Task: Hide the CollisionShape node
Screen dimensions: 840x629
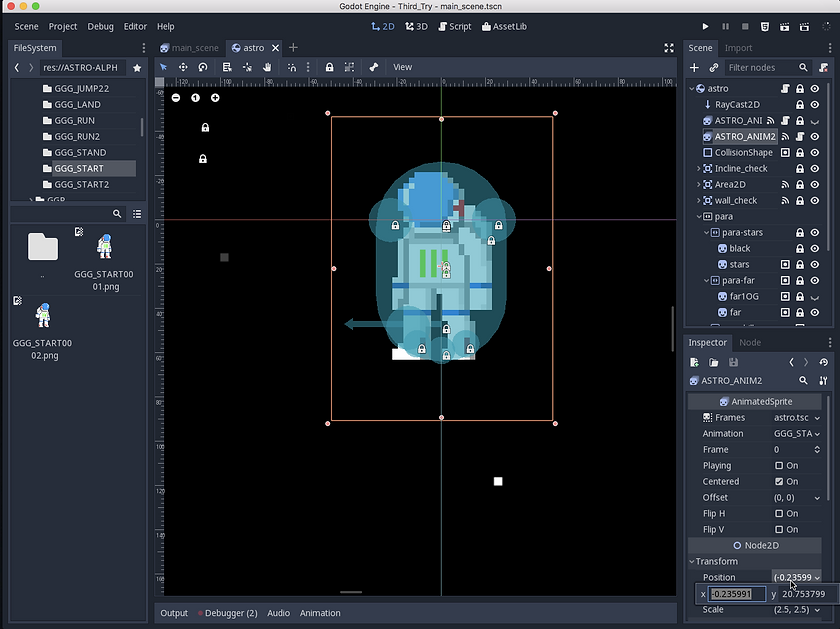Action: tap(815, 153)
